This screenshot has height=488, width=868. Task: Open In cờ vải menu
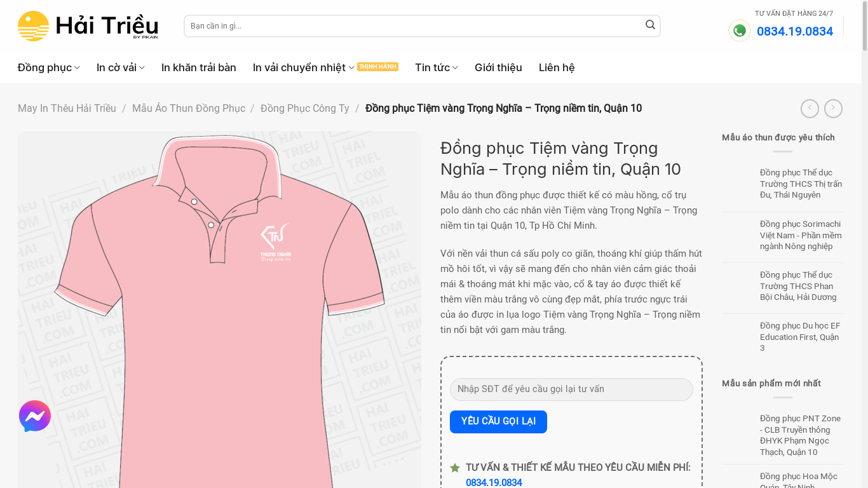coord(116,67)
